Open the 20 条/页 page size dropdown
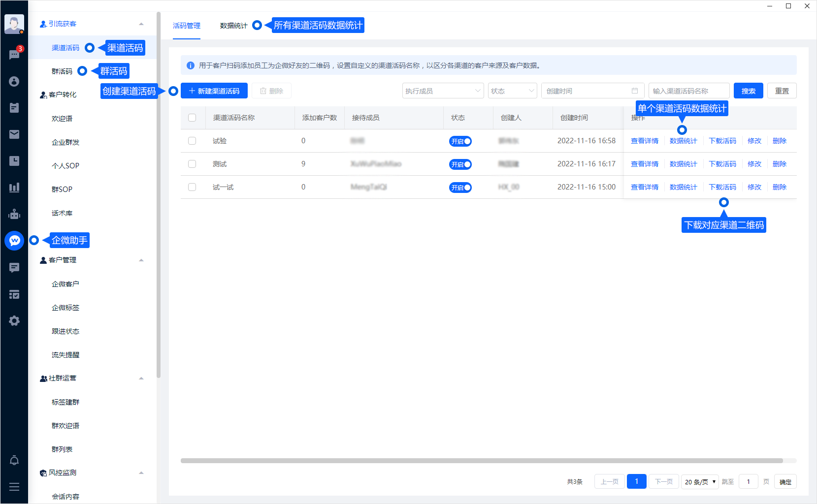The width and height of the screenshot is (817, 504). click(700, 482)
